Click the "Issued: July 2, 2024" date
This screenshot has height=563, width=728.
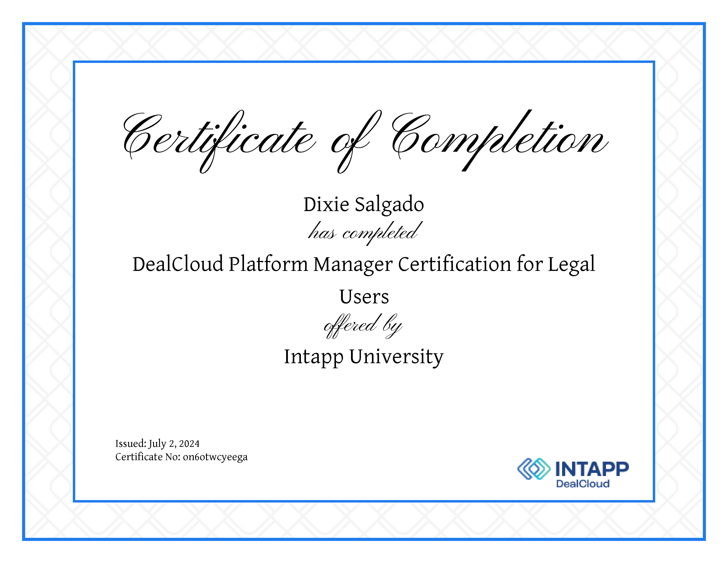[157, 444]
